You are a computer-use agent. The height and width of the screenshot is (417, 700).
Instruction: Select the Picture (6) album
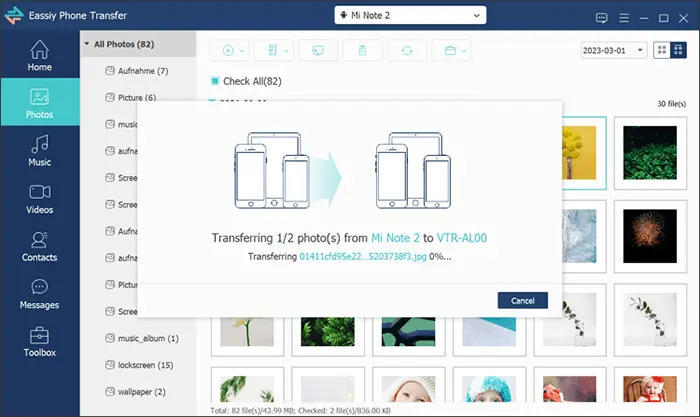click(x=138, y=97)
